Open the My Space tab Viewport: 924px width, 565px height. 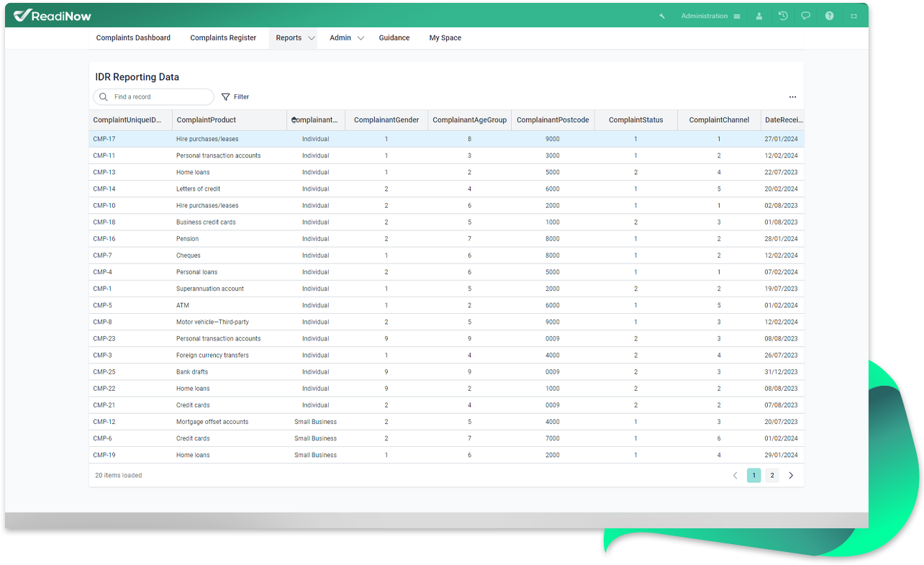(x=445, y=38)
